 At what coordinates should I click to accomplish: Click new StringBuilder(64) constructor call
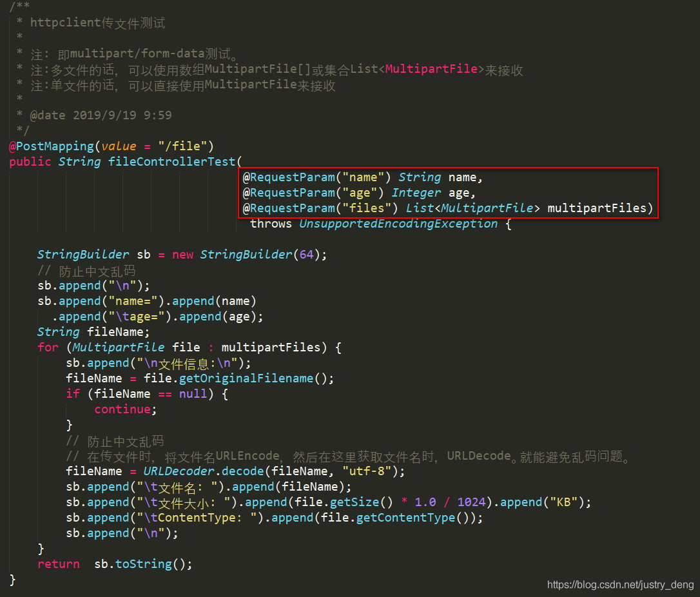point(246,255)
